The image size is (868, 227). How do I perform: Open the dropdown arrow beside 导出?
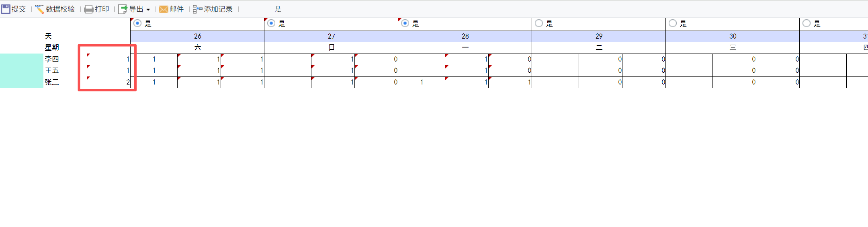pos(148,10)
